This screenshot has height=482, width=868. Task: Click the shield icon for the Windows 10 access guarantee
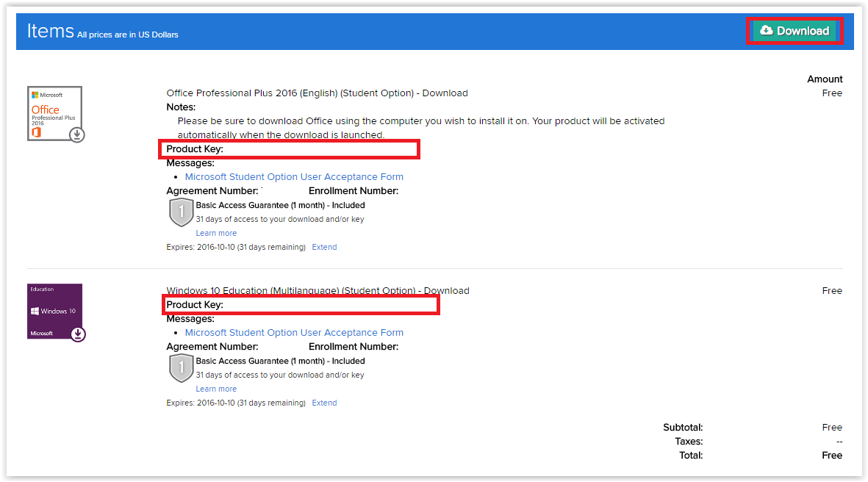click(x=181, y=369)
